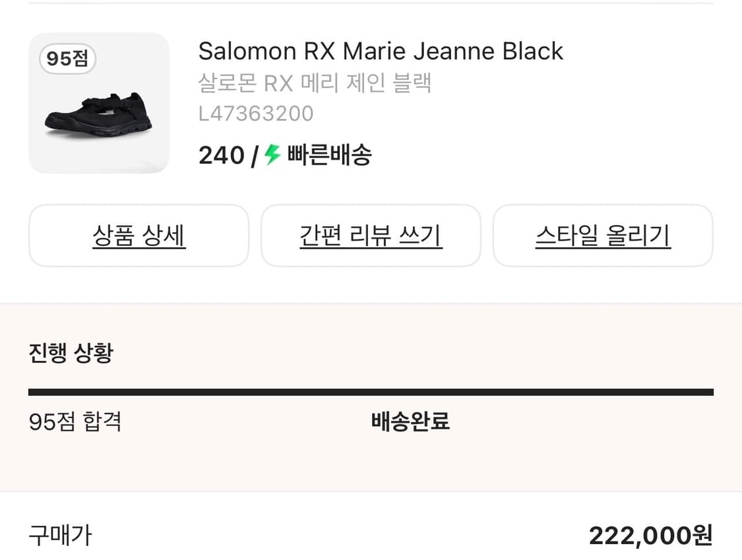Open product page via Salomon RX Marie Jeanne Black
Image resolution: width=742 pixels, height=560 pixels.
tap(381, 51)
